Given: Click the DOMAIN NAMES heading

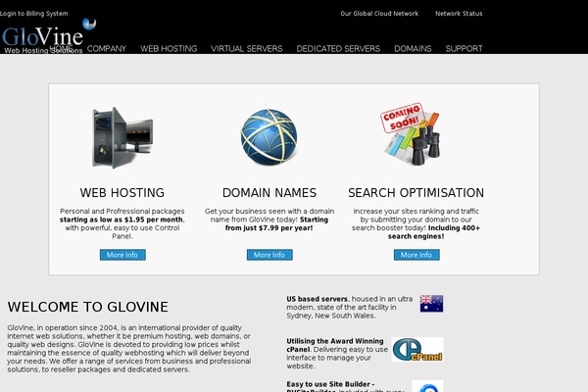Looking at the screenshot, I should click(269, 193).
